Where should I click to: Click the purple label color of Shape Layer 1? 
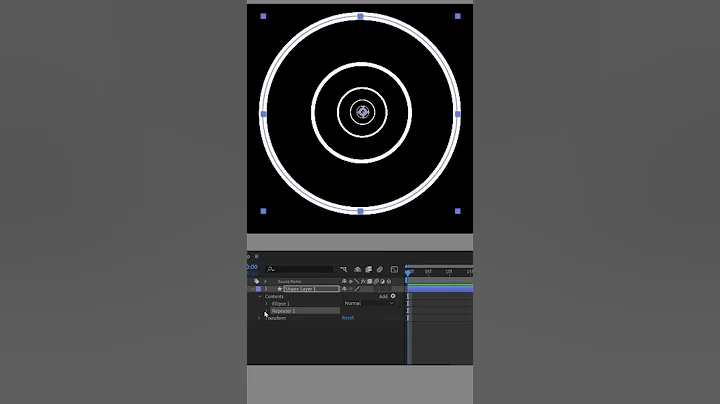coord(259,289)
